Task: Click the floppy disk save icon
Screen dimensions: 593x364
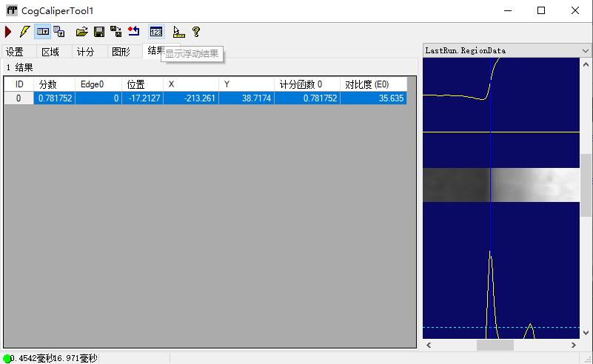Action: [98, 32]
